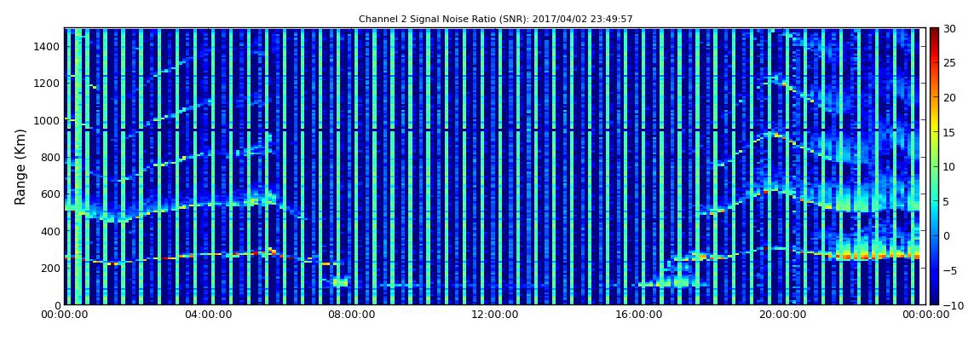The image size is (980, 347).
Task: Click the colorbar label −5
Action: click(948, 270)
